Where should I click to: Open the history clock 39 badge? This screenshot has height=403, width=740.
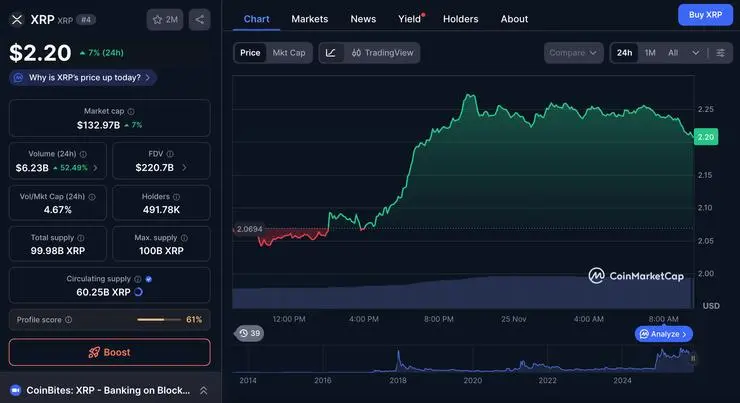249,333
